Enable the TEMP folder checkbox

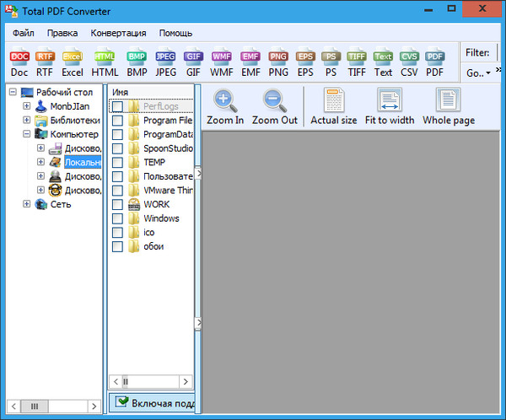point(117,162)
